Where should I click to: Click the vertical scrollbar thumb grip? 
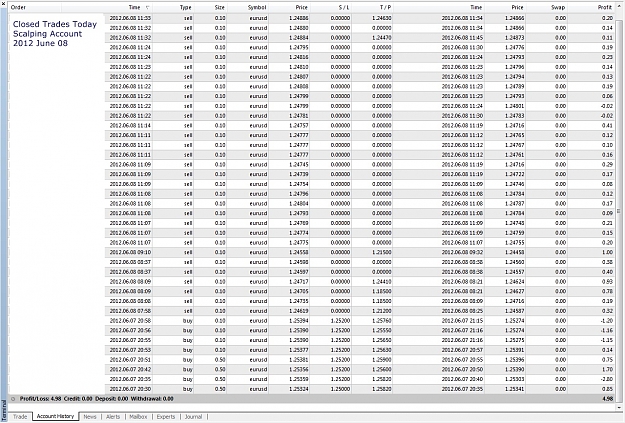619,211
